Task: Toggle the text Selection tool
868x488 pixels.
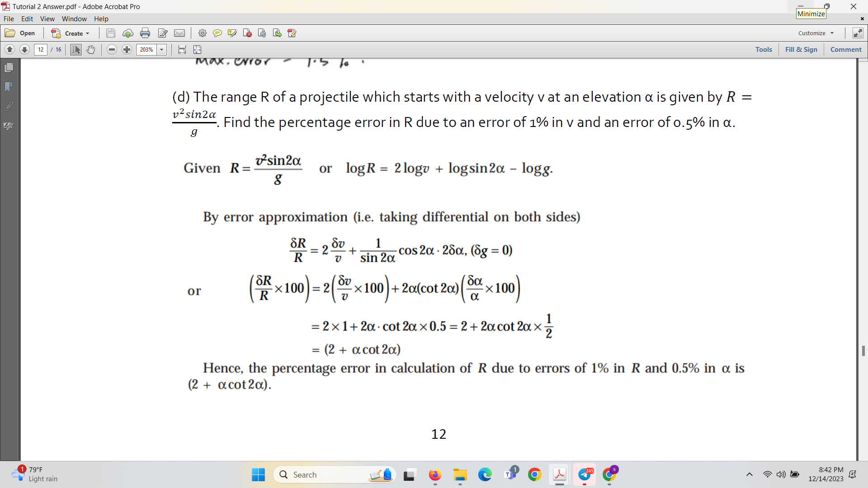Action: tap(75, 50)
